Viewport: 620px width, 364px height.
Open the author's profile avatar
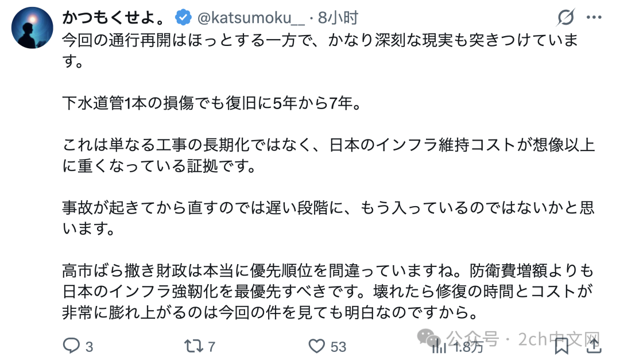click(32, 28)
